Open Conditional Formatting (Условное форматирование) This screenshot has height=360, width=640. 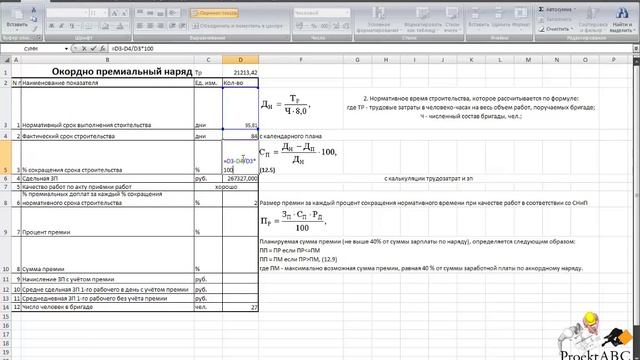pos(378,20)
